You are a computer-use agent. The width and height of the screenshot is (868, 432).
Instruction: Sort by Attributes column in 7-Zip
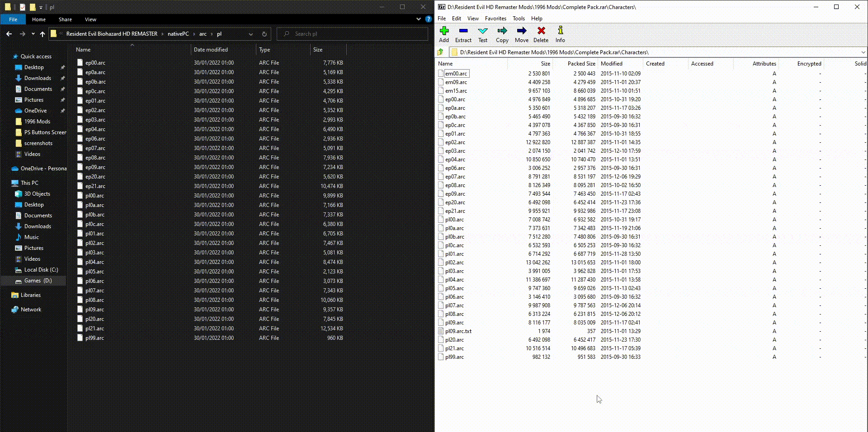756,64
